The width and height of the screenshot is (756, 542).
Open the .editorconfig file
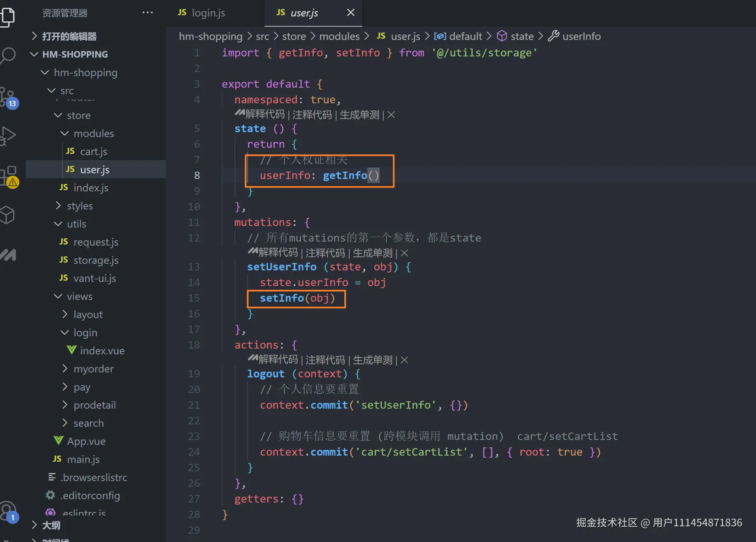tap(96, 495)
